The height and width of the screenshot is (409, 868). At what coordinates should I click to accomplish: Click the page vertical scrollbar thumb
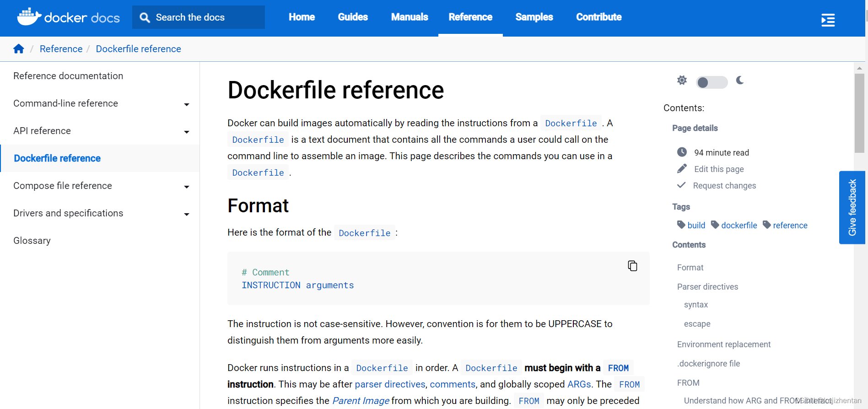click(x=859, y=113)
